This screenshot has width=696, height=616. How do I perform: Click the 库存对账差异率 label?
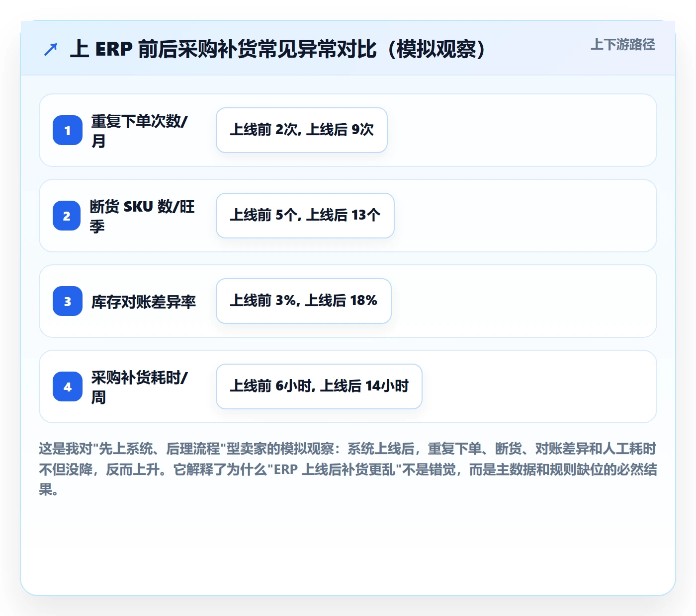(144, 302)
